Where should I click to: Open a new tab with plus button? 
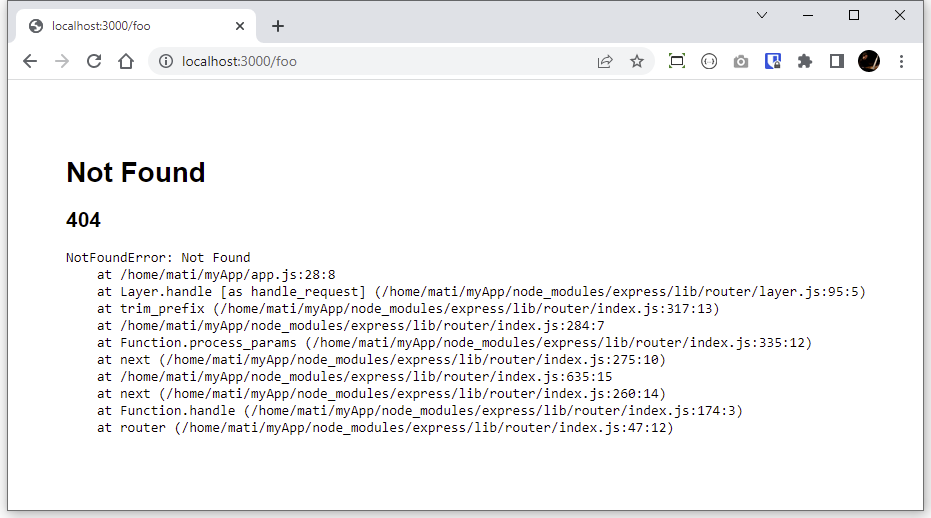(x=278, y=26)
